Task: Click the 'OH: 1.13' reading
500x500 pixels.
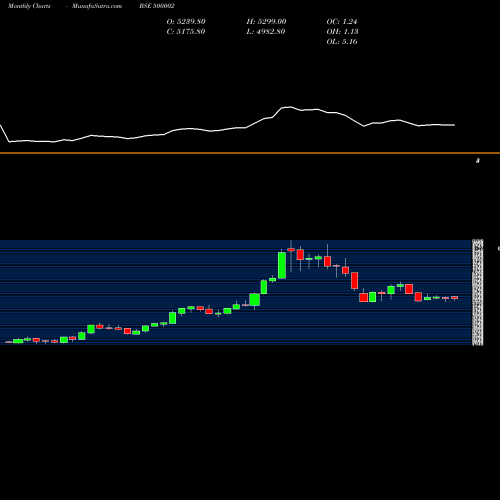Action: pyautogui.click(x=342, y=31)
